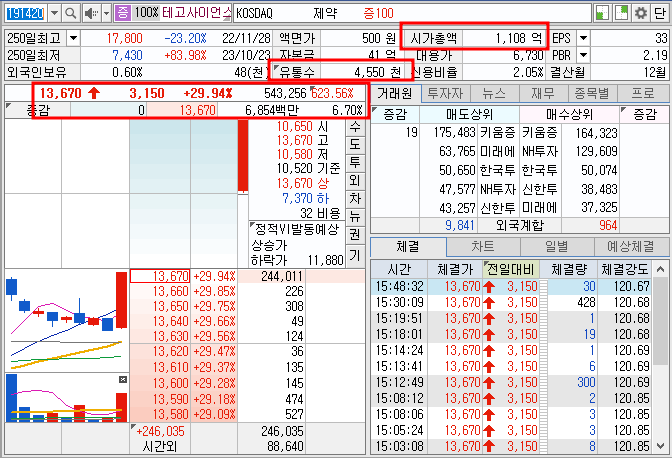Viewport: 672px width, 458px height.
Task: Click the 기 side button
Action: [355, 256]
